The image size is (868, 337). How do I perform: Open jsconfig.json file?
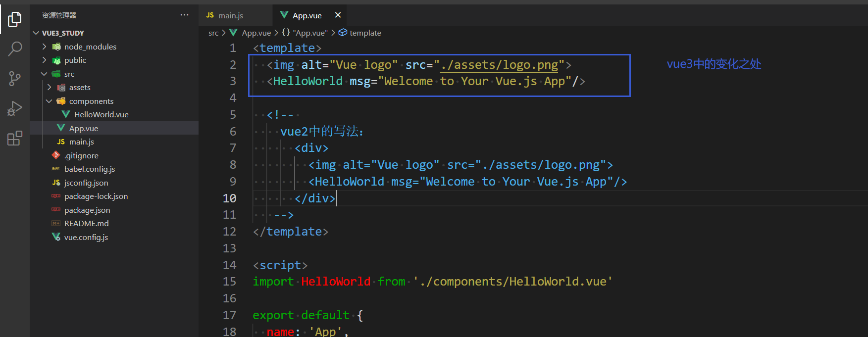pos(86,183)
